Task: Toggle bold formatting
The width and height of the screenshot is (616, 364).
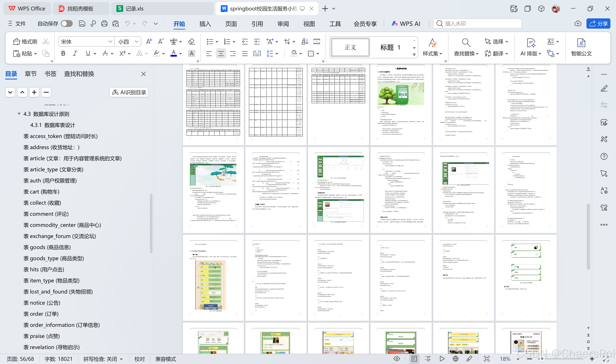Action: pos(63,53)
